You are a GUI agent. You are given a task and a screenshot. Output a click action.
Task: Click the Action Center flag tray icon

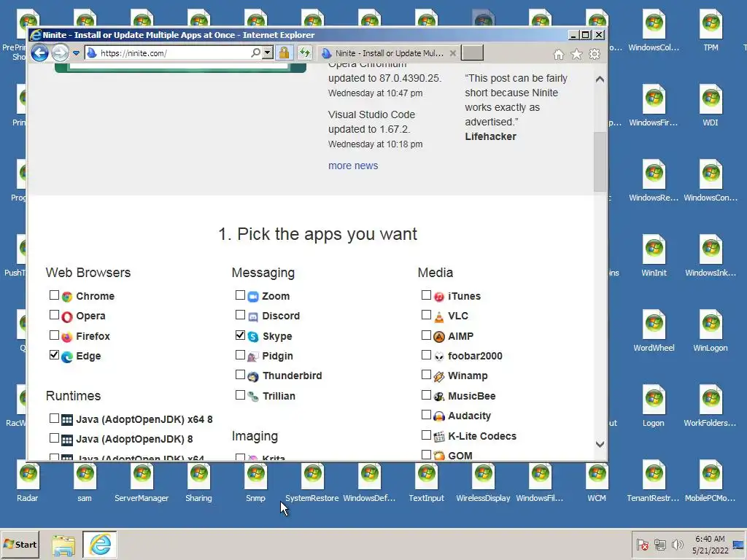pyautogui.click(x=642, y=545)
